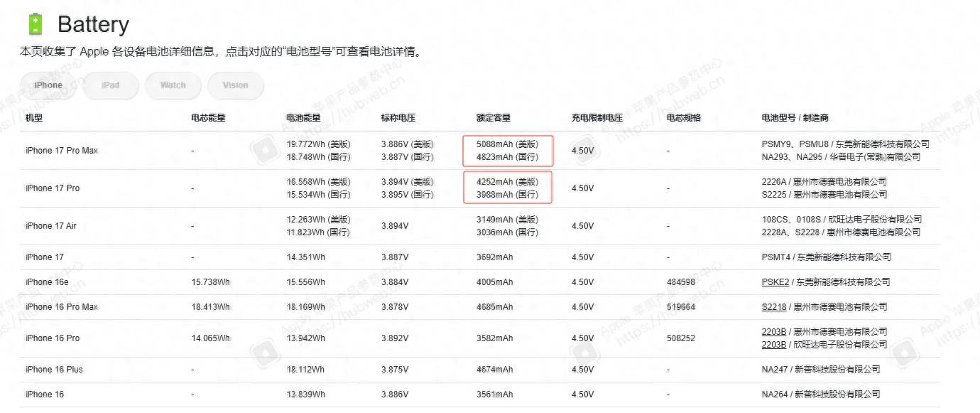Click the 3149mAh (美版) capacity value

(507, 220)
